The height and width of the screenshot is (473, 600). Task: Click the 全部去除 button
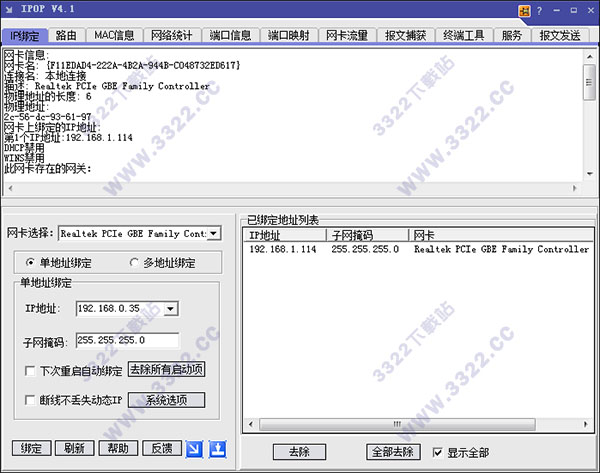tap(393, 452)
